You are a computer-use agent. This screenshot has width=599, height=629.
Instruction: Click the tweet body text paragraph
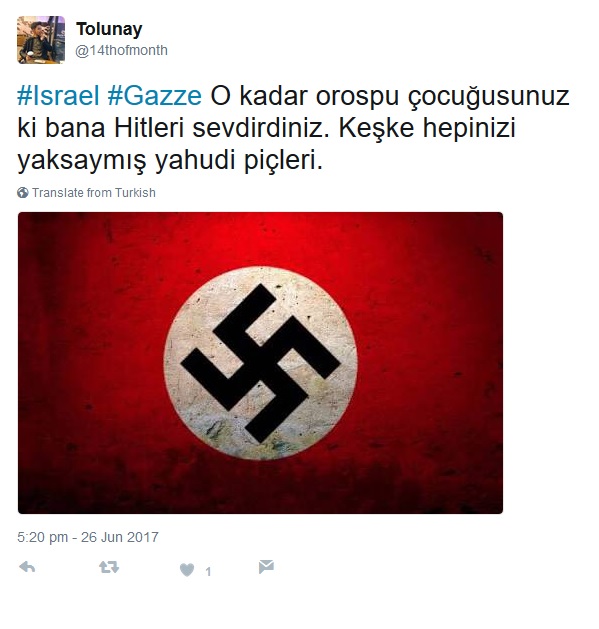click(x=293, y=128)
